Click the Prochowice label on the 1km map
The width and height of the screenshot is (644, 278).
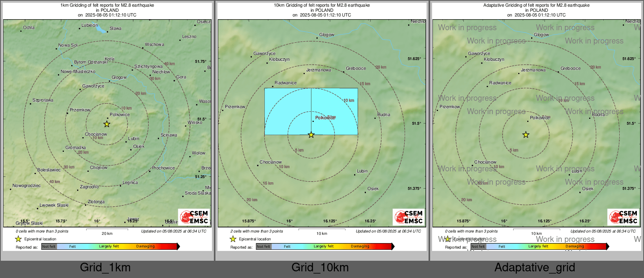[163, 168]
